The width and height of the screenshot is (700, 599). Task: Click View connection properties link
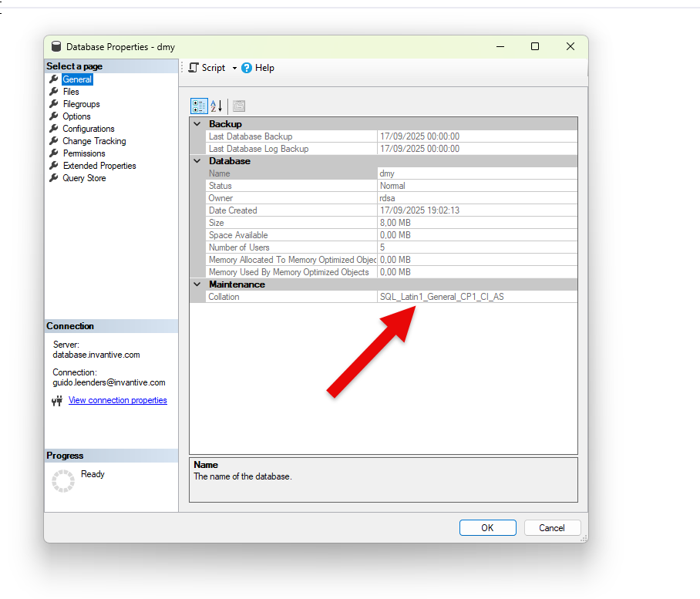(117, 400)
